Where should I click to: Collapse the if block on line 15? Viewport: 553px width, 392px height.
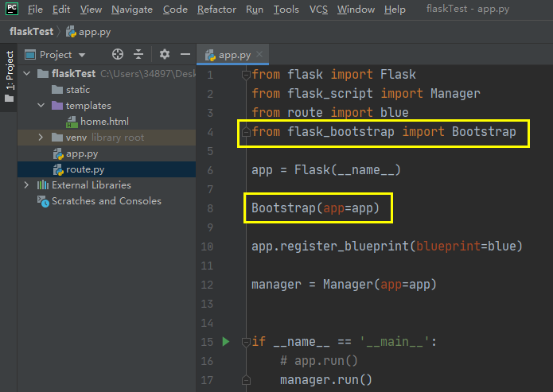246,342
